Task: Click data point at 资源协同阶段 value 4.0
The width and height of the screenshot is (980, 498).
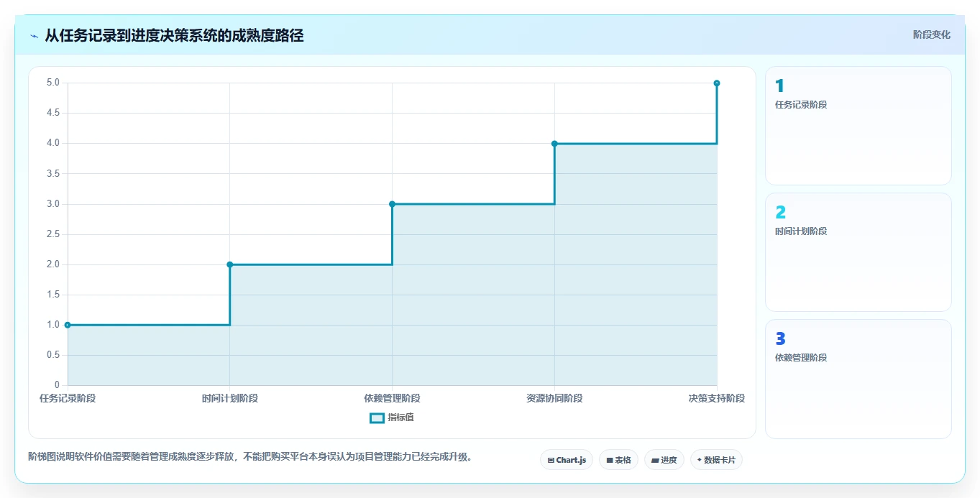Action: click(x=554, y=144)
